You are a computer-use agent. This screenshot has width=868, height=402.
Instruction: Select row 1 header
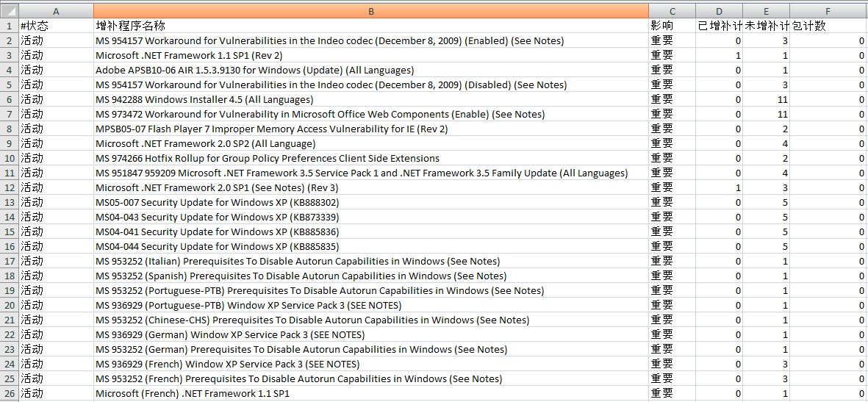point(10,26)
